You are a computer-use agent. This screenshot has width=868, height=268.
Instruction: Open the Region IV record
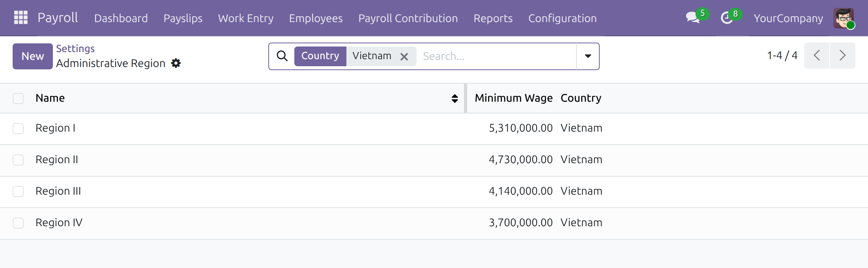point(59,223)
